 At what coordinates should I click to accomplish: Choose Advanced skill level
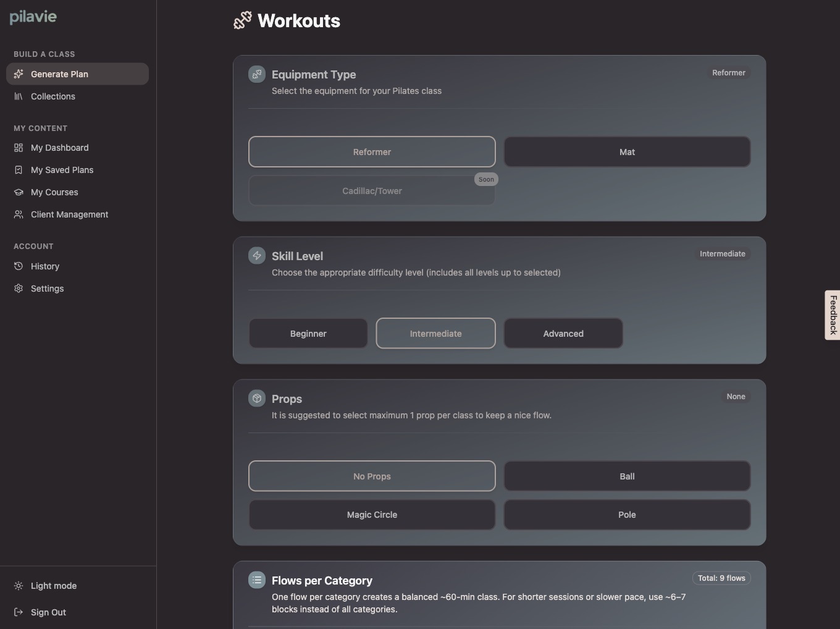click(x=563, y=334)
